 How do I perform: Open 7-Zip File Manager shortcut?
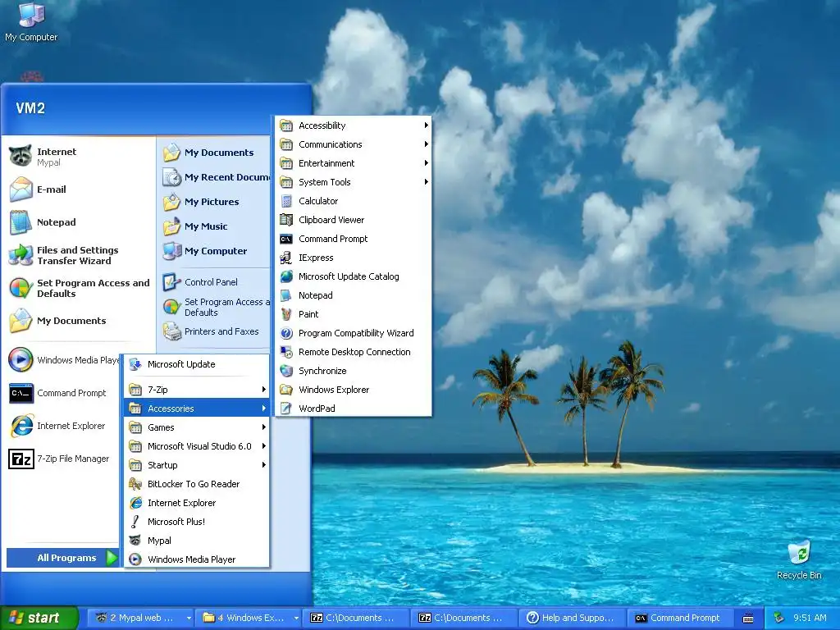pos(62,459)
